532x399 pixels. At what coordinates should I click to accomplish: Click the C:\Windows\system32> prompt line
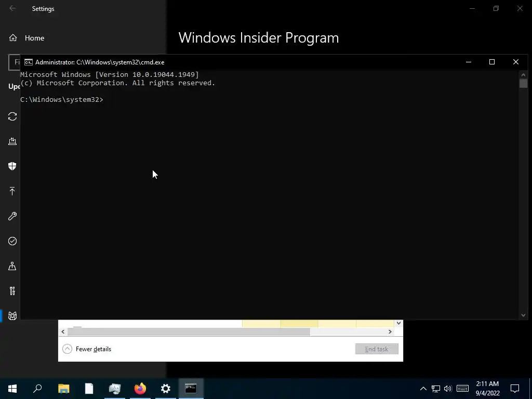(x=62, y=99)
